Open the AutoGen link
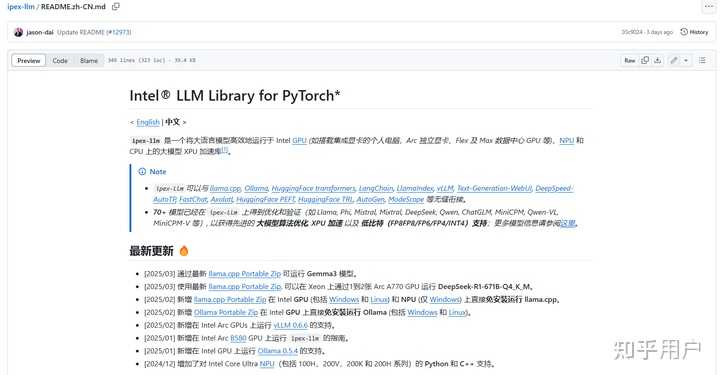The width and height of the screenshot is (720, 375). [370, 199]
